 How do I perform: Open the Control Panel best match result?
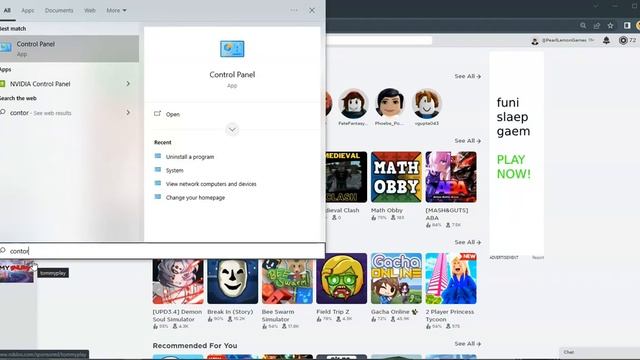pos(69,49)
